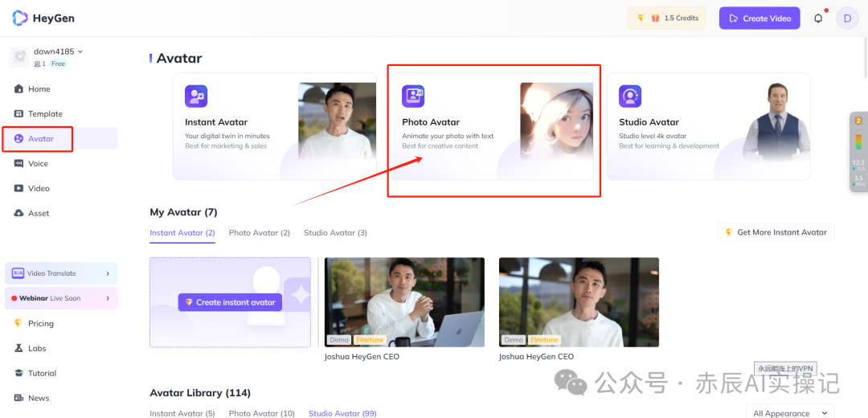Screen dimensions: 868x418
Task: Switch to My Avatar Photo Avatar (2) tab
Action: tap(260, 233)
